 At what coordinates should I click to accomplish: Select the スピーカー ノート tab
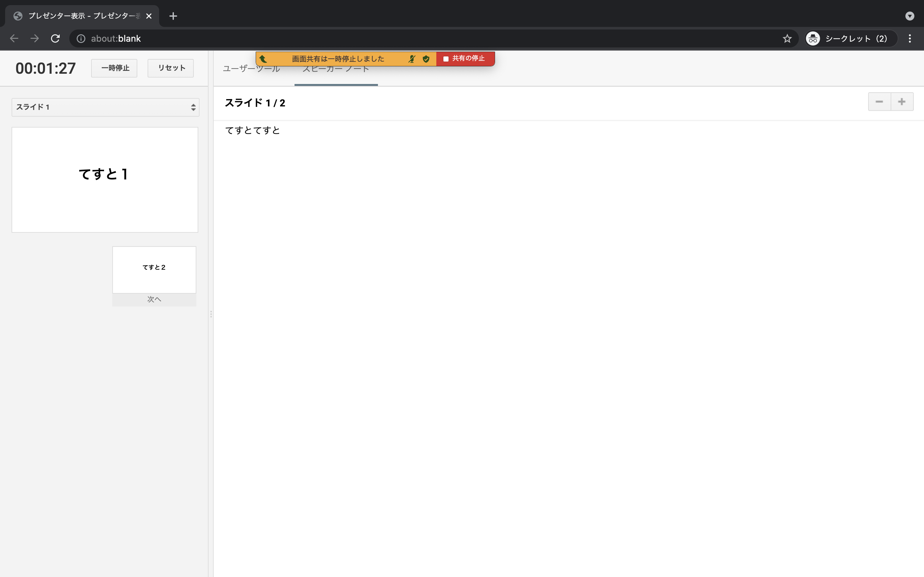pos(336,76)
